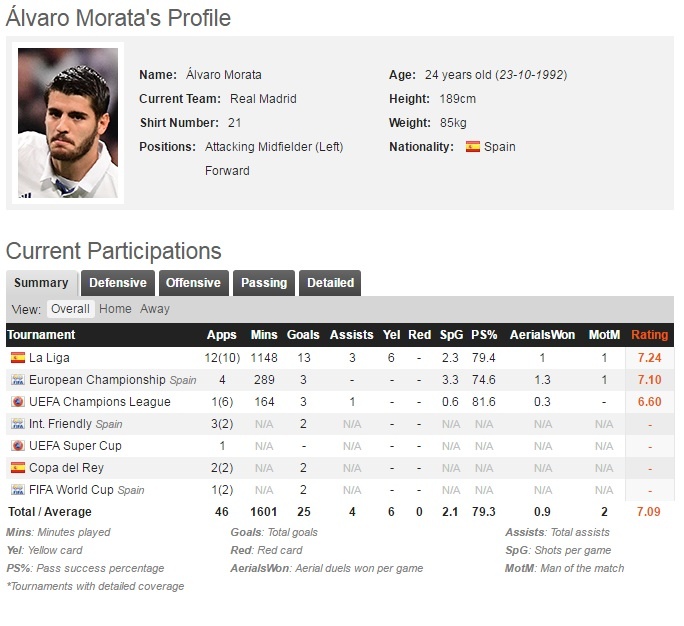Screen dimensions: 684x626
Task: Select the Overall view option
Action: pyautogui.click(x=70, y=309)
